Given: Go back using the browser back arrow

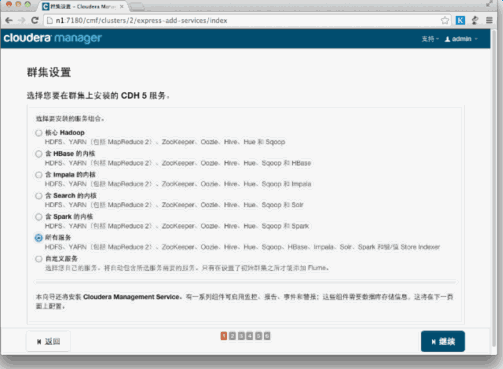Looking at the screenshot, I should coord(9,20).
